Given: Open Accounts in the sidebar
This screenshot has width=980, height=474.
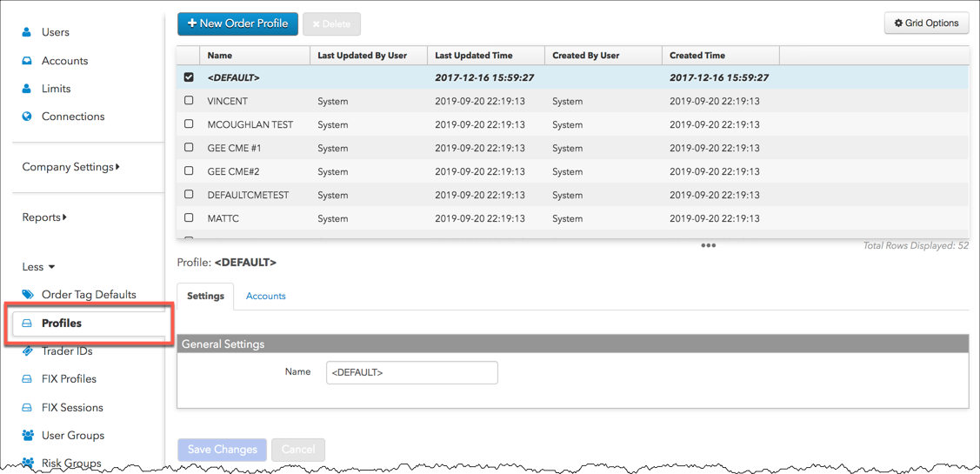Looking at the screenshot, I should click(x=65, y=61).
